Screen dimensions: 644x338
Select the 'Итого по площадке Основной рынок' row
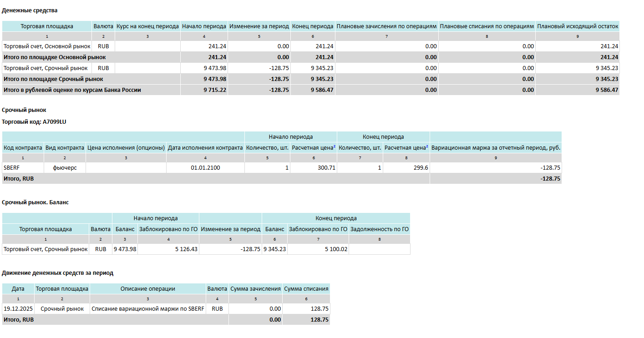[311, 57]
